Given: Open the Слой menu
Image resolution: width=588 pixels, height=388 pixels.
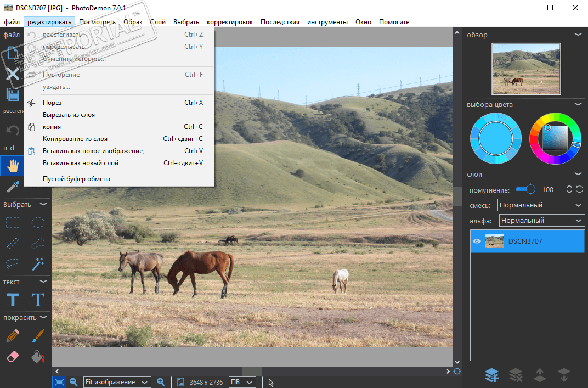Looking at the screenshot, I should pos(157,22).
